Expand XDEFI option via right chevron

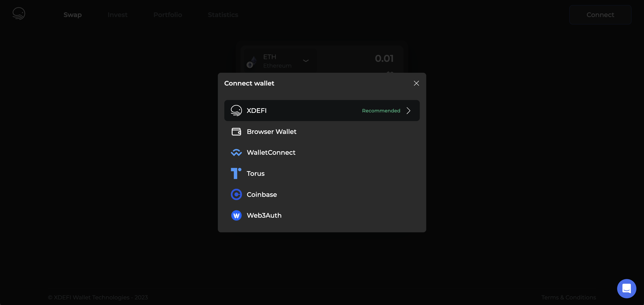(408, 110)
